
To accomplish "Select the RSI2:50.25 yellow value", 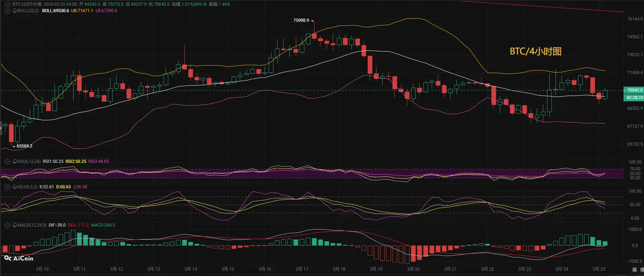I will (76, 161).
